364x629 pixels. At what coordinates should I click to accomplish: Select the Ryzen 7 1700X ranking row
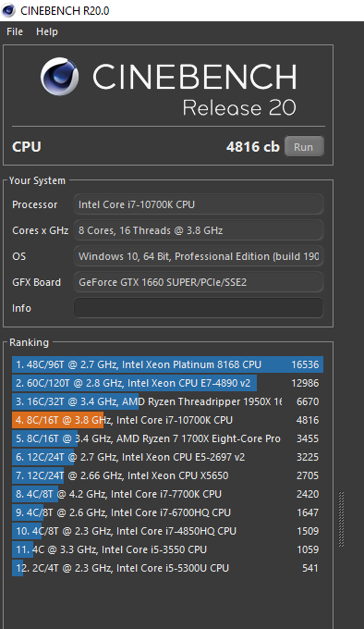(x=167, y=438)
